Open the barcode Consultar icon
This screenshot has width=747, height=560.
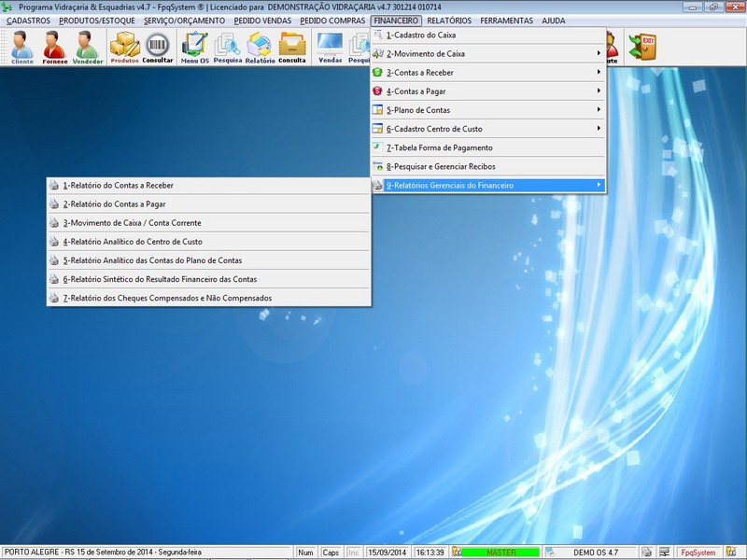point(158,46)
